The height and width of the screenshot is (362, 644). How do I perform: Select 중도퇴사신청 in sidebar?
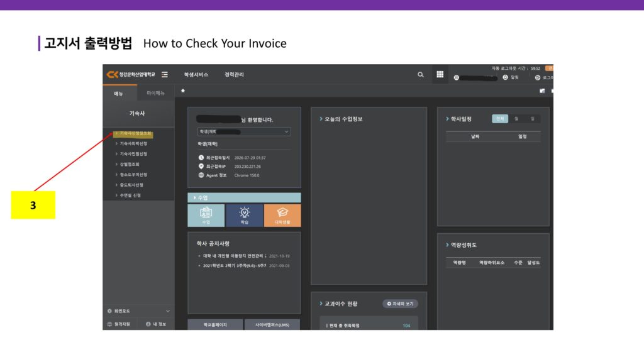coord(130,185)
